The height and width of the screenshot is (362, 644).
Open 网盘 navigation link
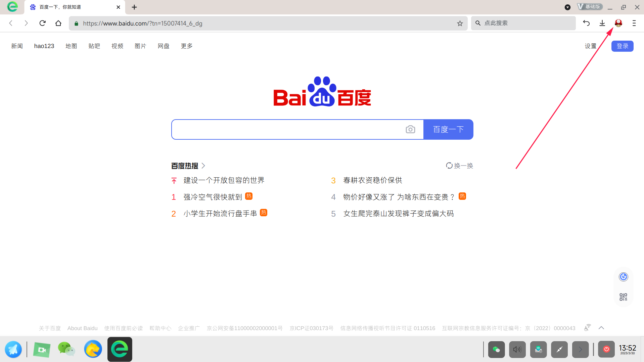coord(164,46)
